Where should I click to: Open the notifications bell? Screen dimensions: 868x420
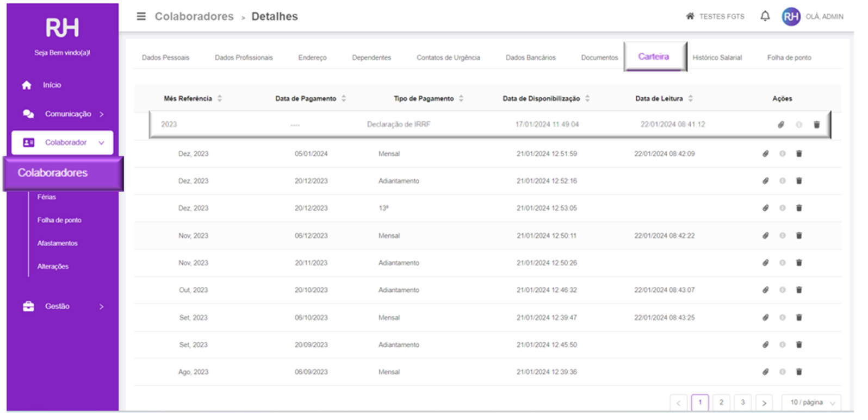click(x=765, y=16)
